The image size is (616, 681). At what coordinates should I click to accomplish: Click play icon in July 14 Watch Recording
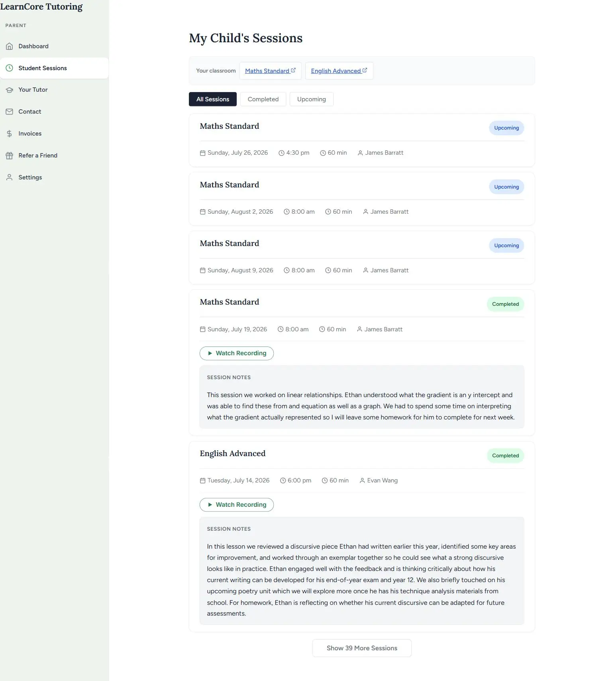(210, 505)
